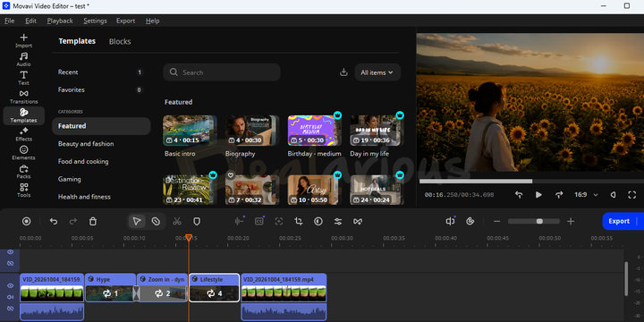Open the Export menu in menu bar
This screenshot has height=322, width=644.
[x=126, y=21]
